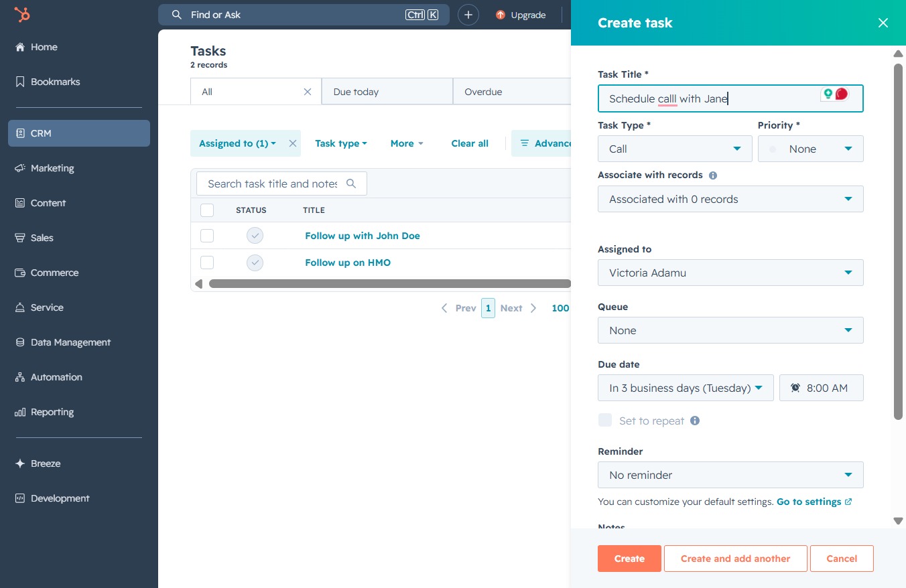Select the Follow up on HMO row checkbox
The width and height of the screenshot is (906, 588).
coord(207,263)
